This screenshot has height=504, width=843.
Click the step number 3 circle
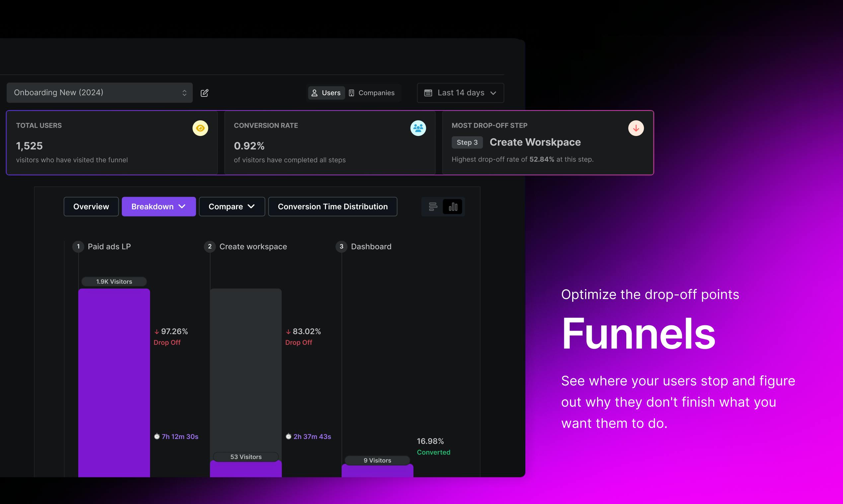coord(341,247)
